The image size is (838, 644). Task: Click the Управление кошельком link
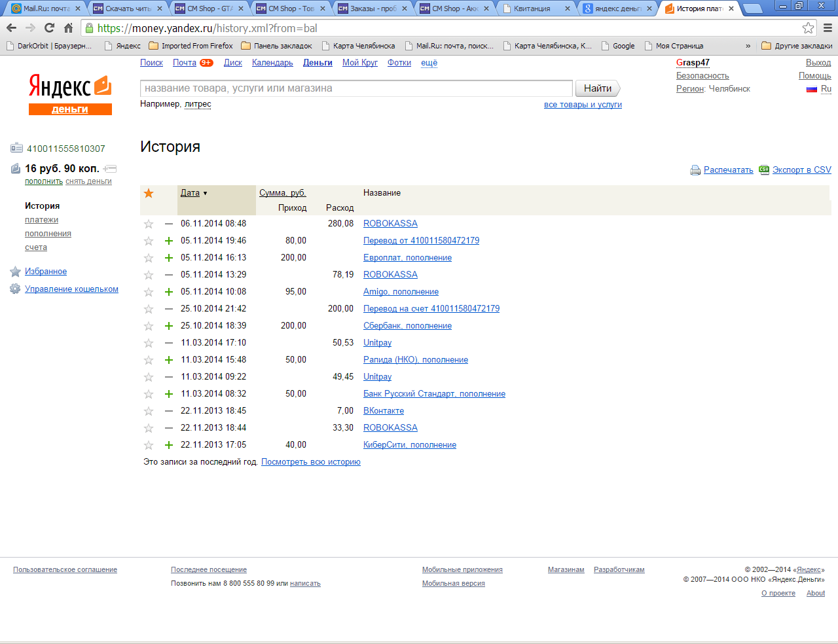click(x=71, y=289)
